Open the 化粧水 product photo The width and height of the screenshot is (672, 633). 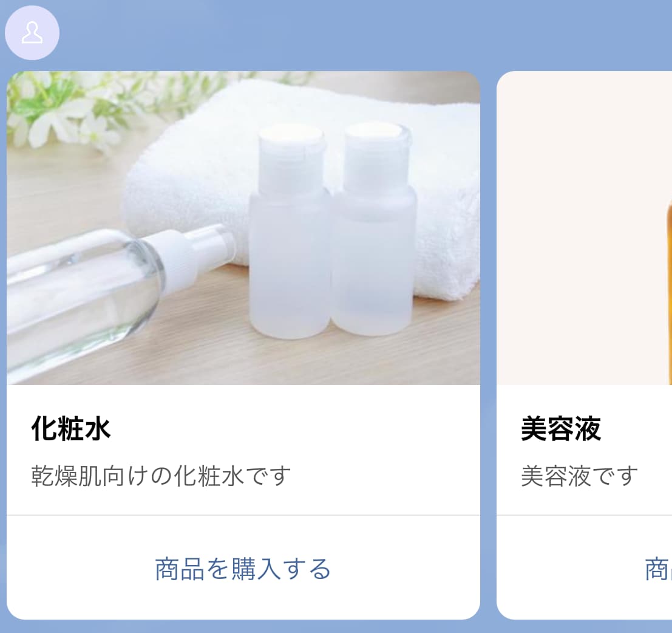(x=243, y=228)
